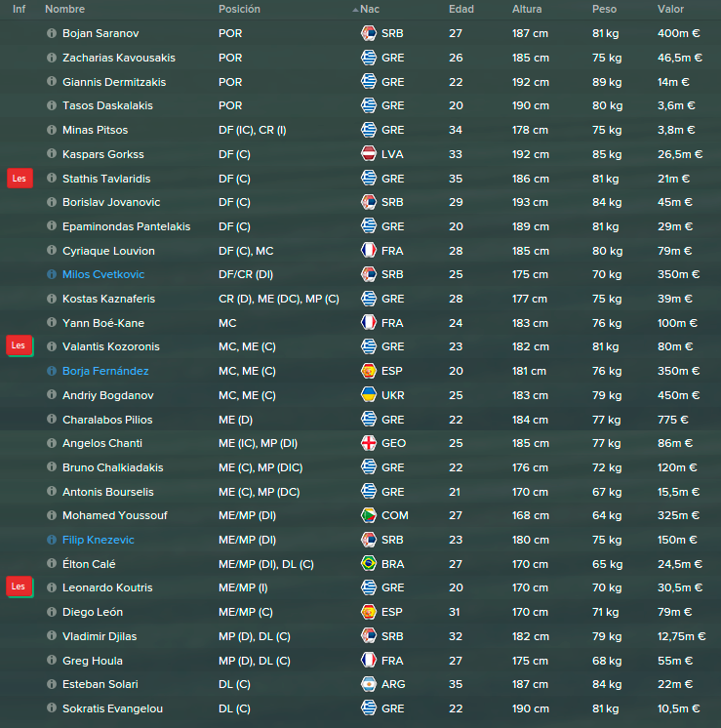This screenshot has width=721, height=728.
Task: Click Argentina flag icon for Esteban Solari
Action: pos(369,684)
